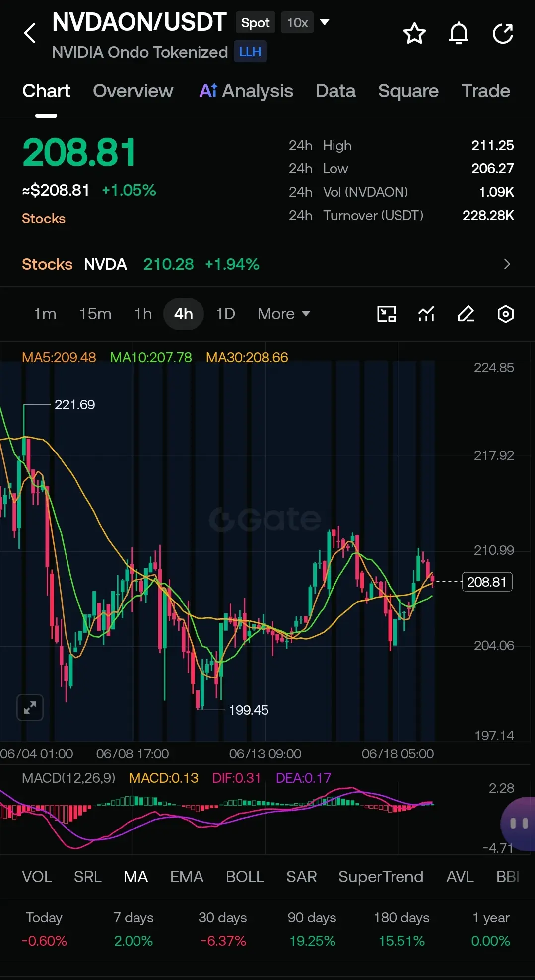This screenshot has height=980, width=535.
Task: Open the chart indicators icon
Action: 426,314
